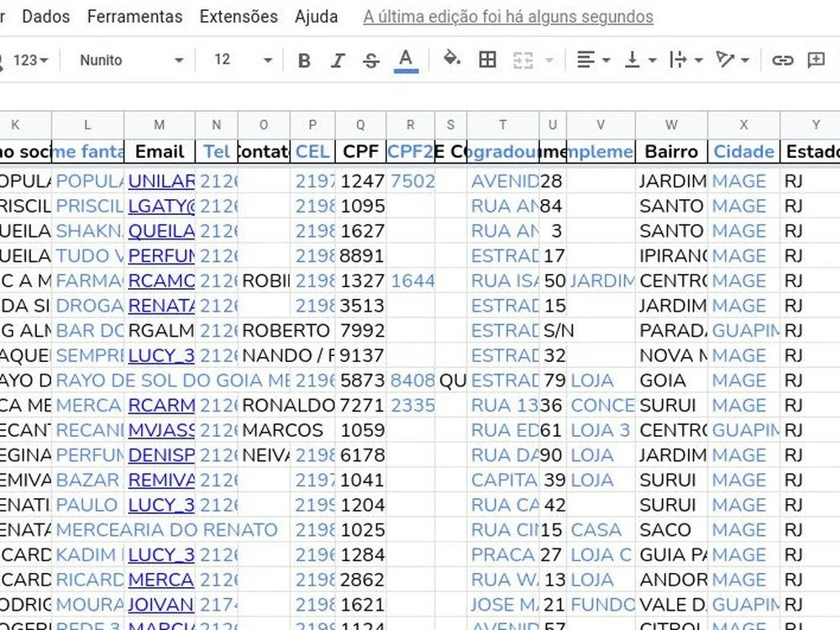840x630 pixels.
Task: Open the 123 number format dropdown
Action: tap(30, 60)
